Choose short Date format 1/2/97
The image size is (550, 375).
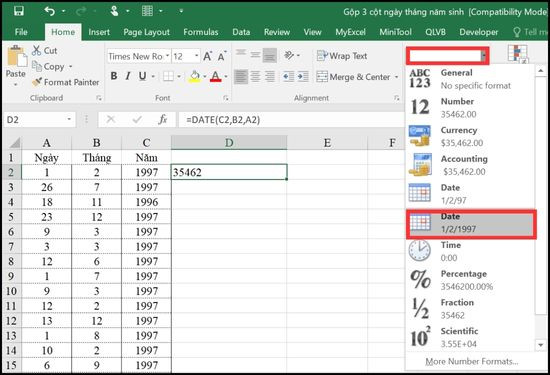click(x=470, y=194)
